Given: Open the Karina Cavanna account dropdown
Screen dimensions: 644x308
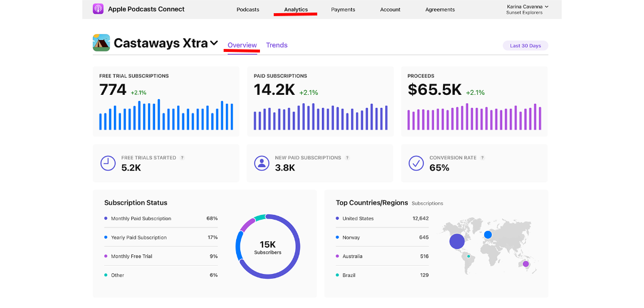Looking at the screenshot, I should coord(527,9).
